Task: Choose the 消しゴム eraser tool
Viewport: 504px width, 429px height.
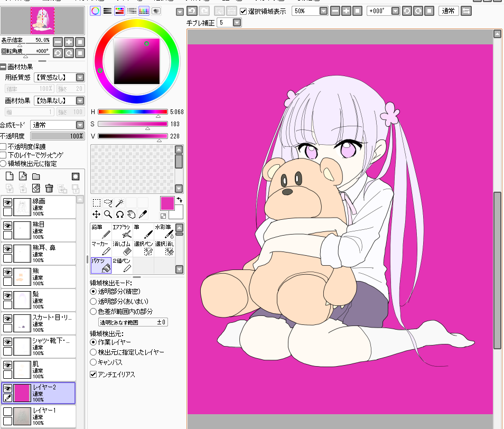Action: point(122,248)
